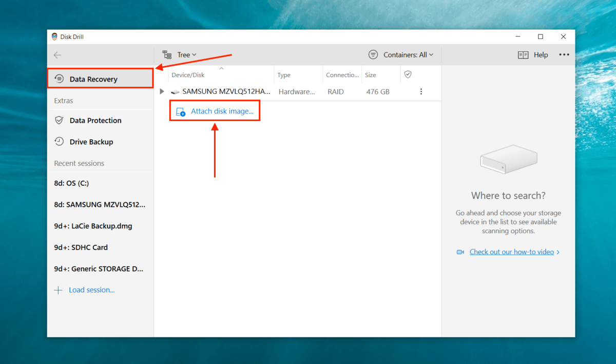The height and width of the screenshot is (364, 616).
Task: Click the video camera icon
Action: [x=460, y=252]
